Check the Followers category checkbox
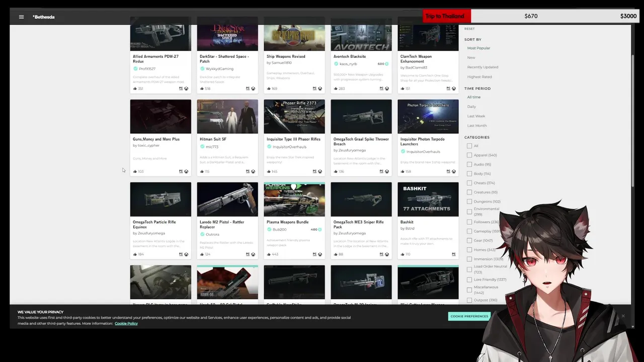This screenshot has width=644, height=362. click(x=469, y=222)
